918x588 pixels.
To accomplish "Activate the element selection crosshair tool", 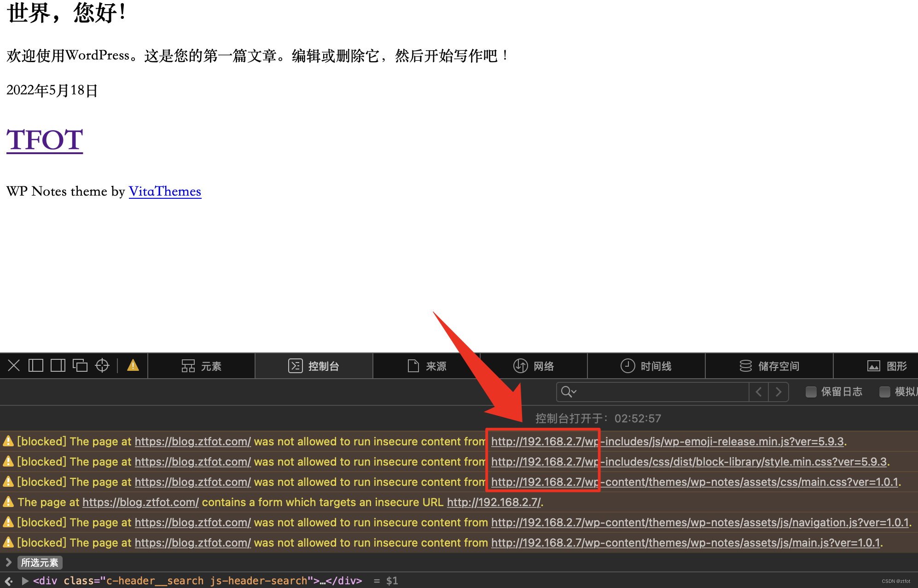I will point(102,366).
